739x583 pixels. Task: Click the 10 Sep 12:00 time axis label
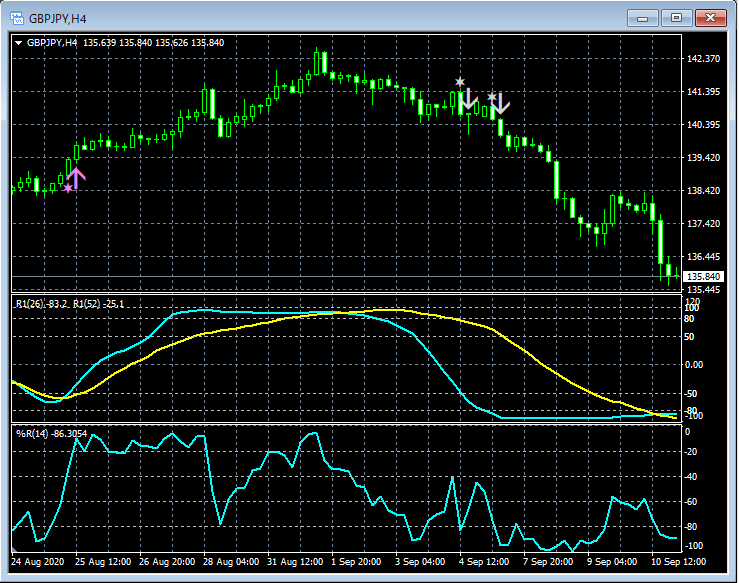[x=679, y=562]
